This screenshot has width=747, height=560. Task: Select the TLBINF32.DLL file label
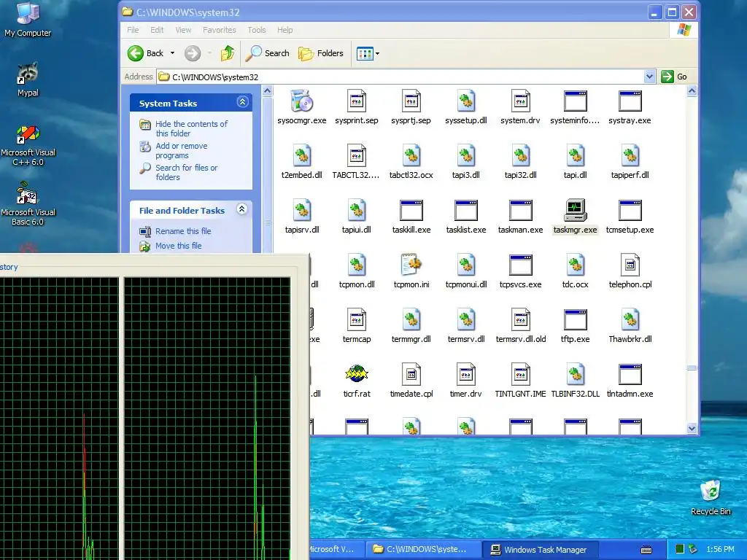575,394
